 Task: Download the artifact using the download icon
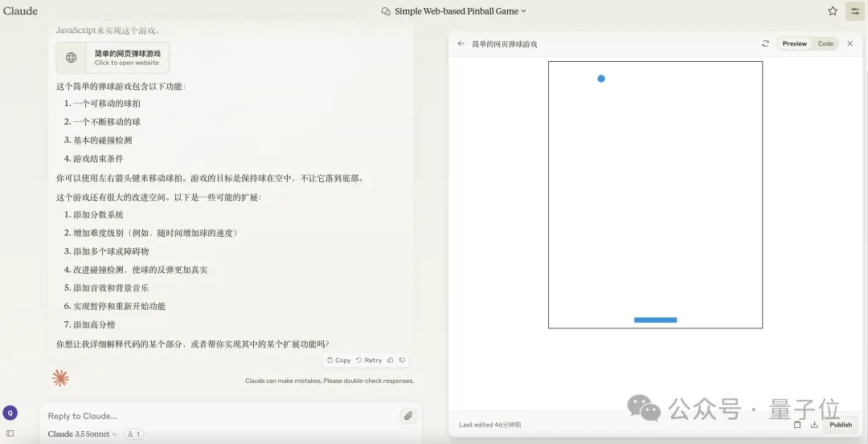click(x=813, y=425)
